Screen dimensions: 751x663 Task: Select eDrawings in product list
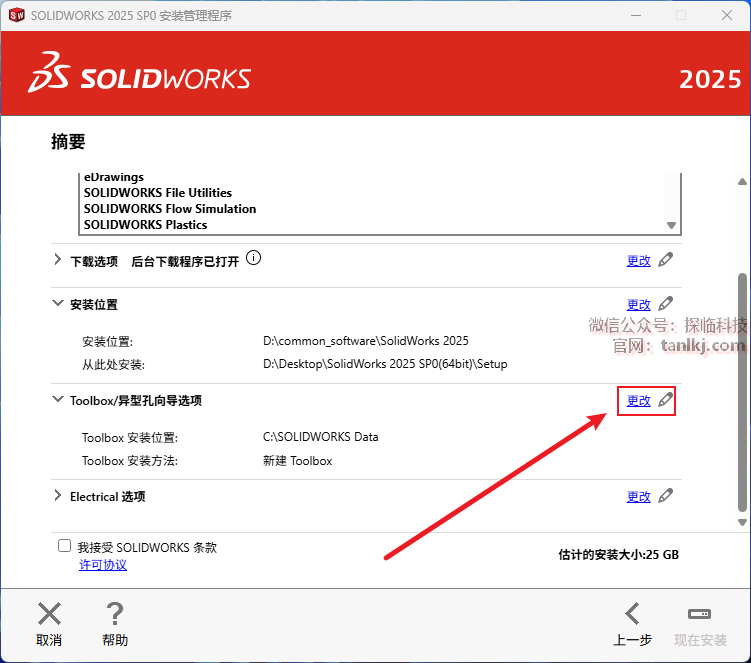coord(114,177)
